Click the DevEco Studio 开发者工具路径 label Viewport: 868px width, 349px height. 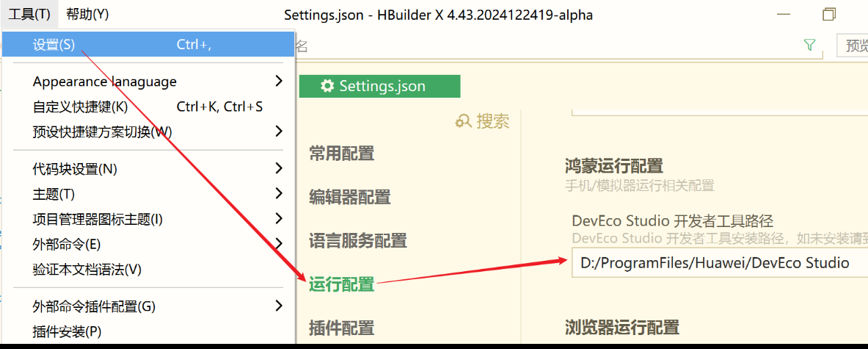tap(673, 220)
